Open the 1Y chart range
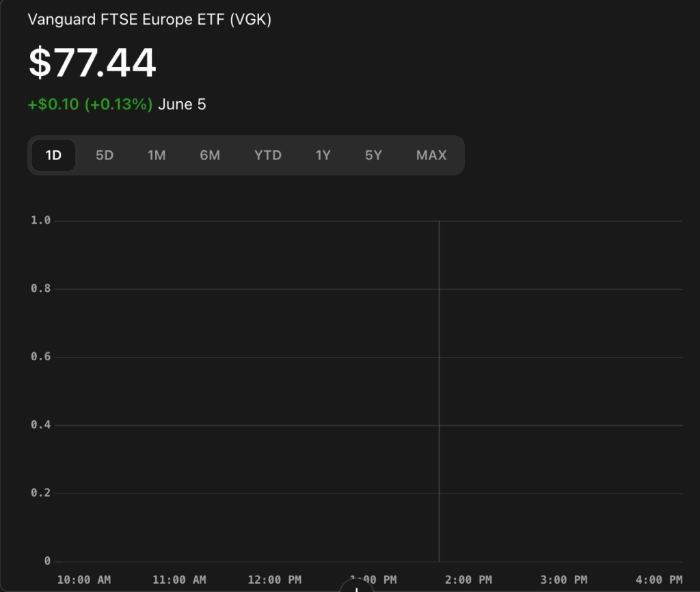Viewport: 700px width, 592px height. (x=323, y=155)
